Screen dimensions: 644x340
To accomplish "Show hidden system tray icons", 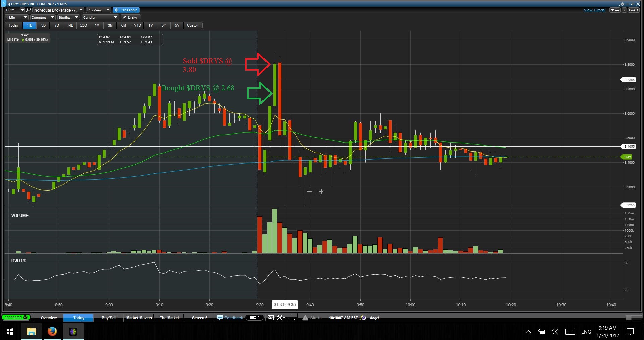I will (x=528, y=332).
